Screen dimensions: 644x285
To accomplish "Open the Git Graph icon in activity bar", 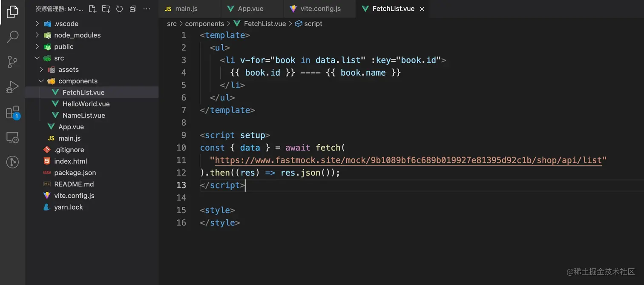I will pos(12,162).
